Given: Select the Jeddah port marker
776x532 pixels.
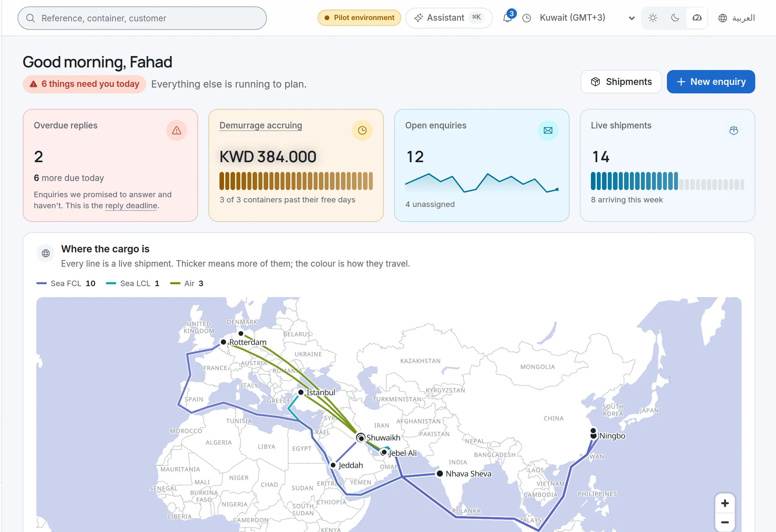Looking at the screenshot, I should click(333, 465).
